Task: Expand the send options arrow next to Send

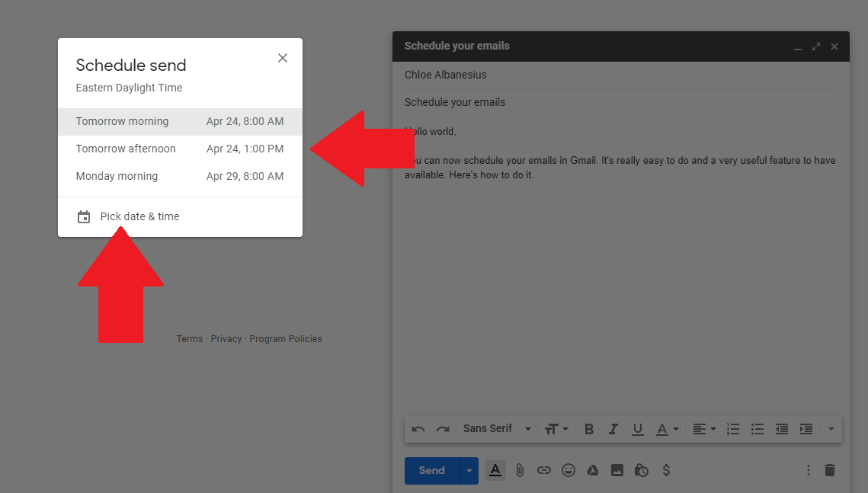Action: pyautogui.click(x=469, y=471)
